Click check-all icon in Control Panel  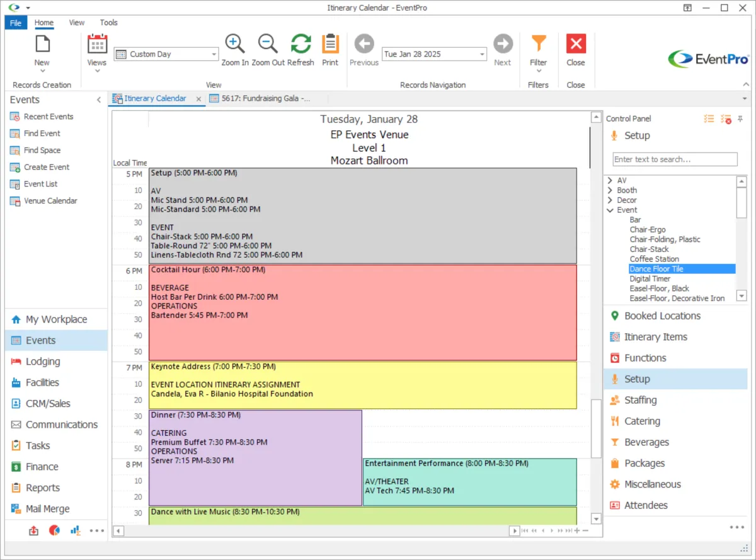pos(709,119)
